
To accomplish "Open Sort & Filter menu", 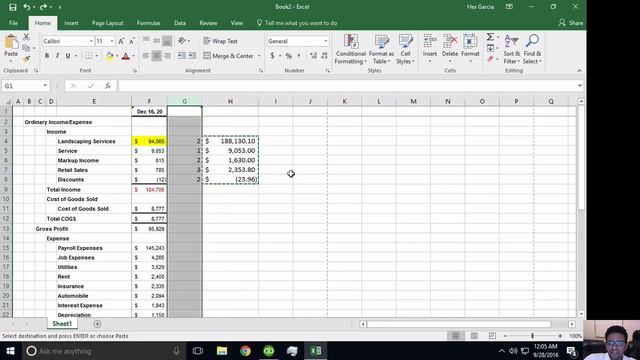I will (511, 49).
